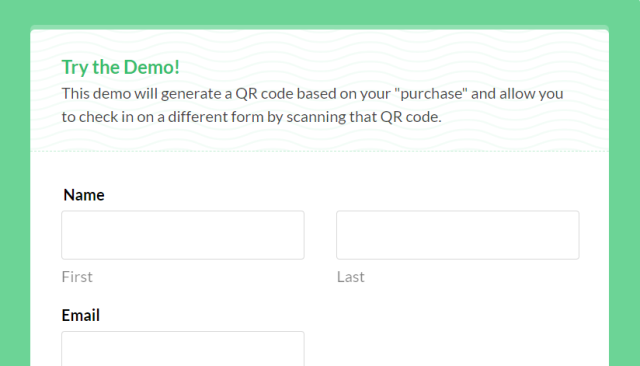Screen dimensions: 640x366
Task: Click the bold "Email" field label
Action: (x=80, y=315)
